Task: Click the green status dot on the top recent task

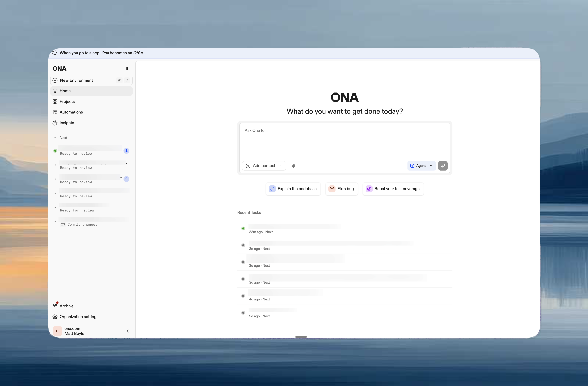Action: pos(243,228)
